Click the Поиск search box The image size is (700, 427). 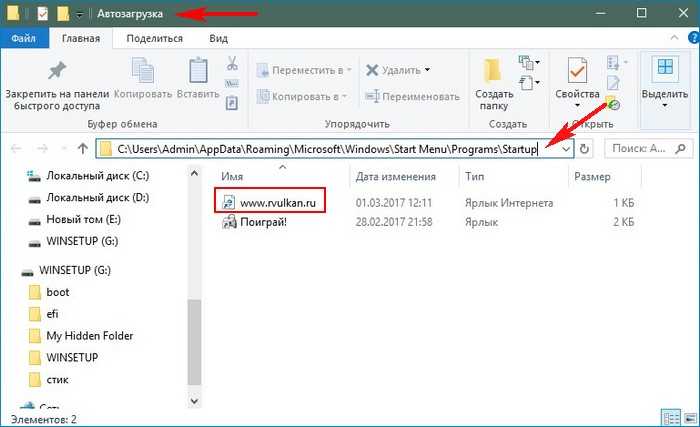649,149
